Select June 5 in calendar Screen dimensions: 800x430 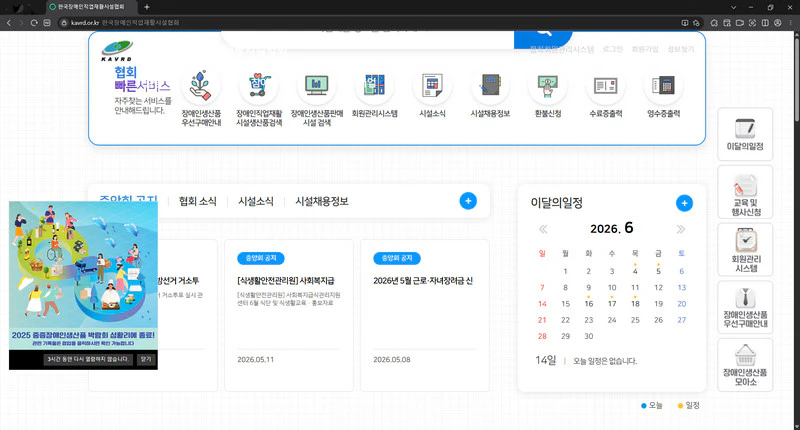click(x=658, y=271)
